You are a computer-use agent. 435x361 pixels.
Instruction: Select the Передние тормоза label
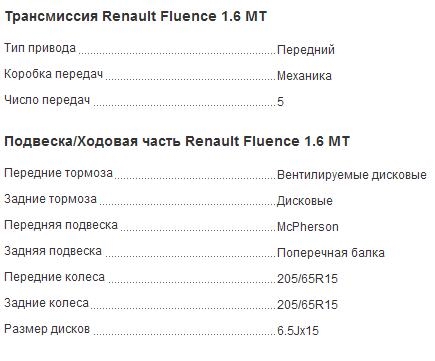pos(58,173)
